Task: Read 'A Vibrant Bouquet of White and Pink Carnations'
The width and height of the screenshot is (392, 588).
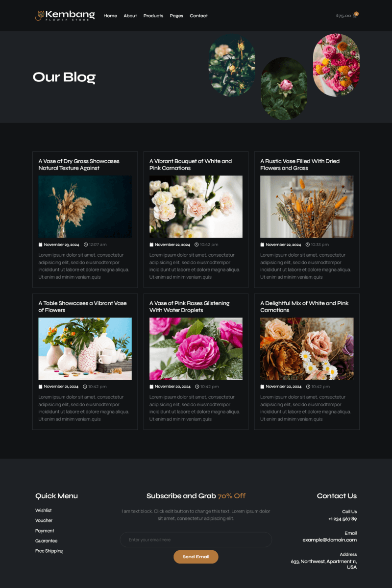Action: [x=191, y=165]
